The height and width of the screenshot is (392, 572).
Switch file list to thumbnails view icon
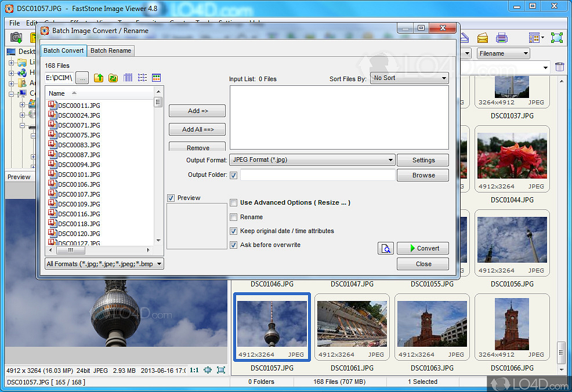coord(156,78)
